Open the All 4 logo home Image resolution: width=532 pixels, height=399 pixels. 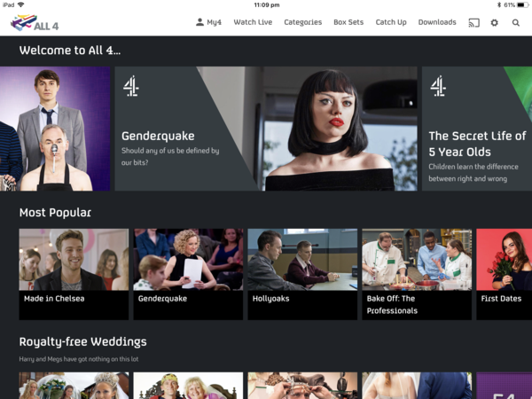pyautogui.click(x=35, y=23)
